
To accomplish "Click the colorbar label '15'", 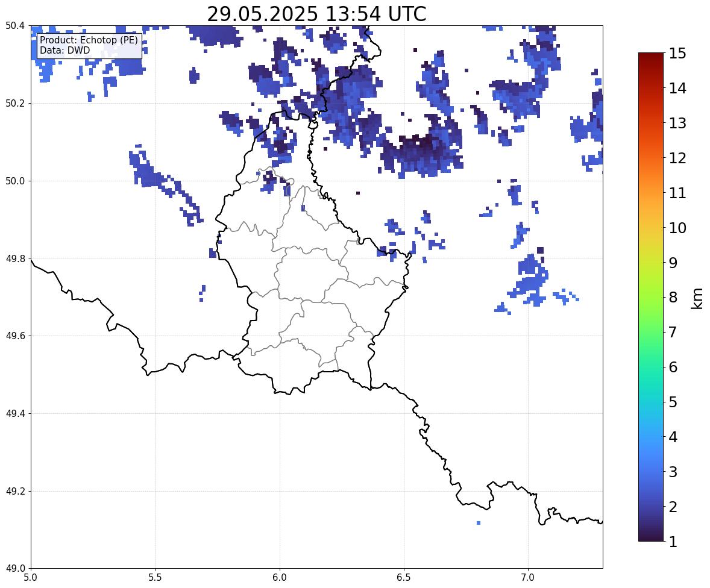I will click(677, 54).
